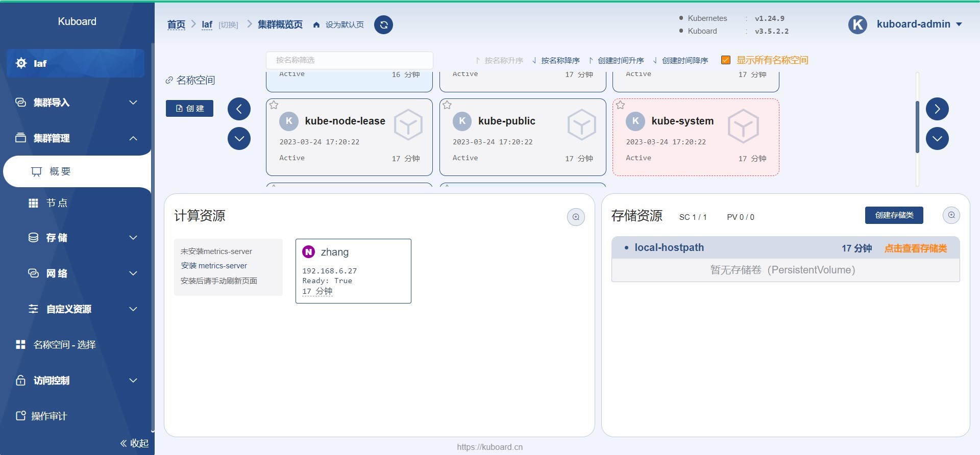Click the 名称空间 heading link icon
980x455 pixels.
coord(169,80)
